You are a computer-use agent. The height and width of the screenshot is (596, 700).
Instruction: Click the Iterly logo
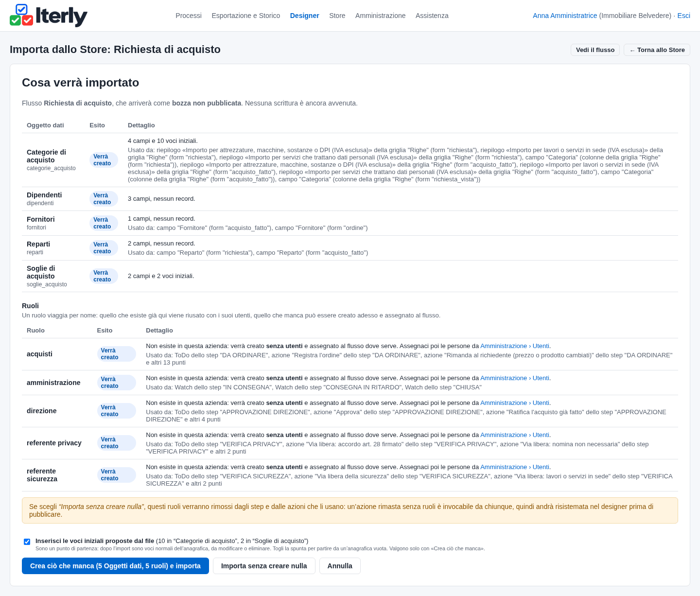(x=49, y=16)
